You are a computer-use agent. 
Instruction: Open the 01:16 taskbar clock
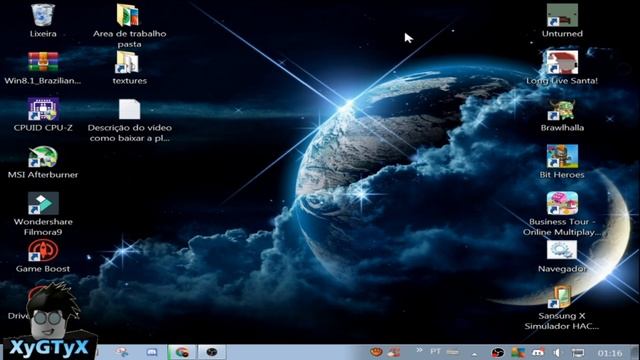point(610,353)
